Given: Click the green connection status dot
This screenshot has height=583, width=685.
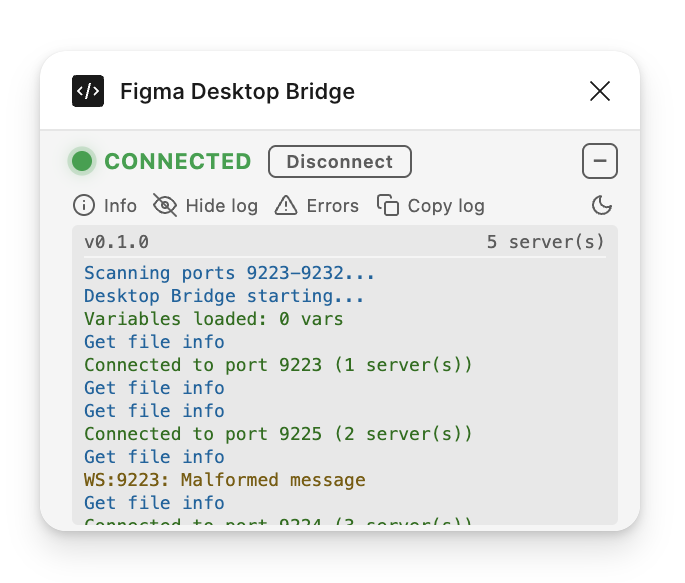Looking at the screenshot, I should coord(82,161).
